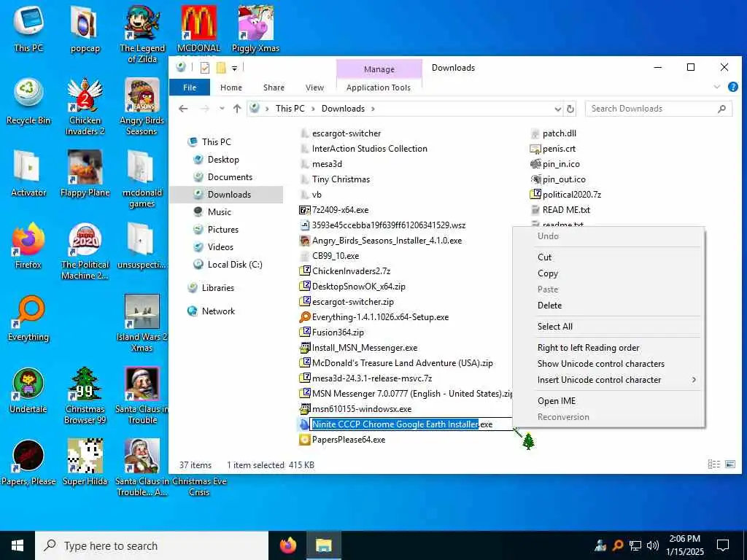The image size is (747, 560).
Task: Select the Angry Birds Seasons desktop shortcut
Action: (142, 107)
